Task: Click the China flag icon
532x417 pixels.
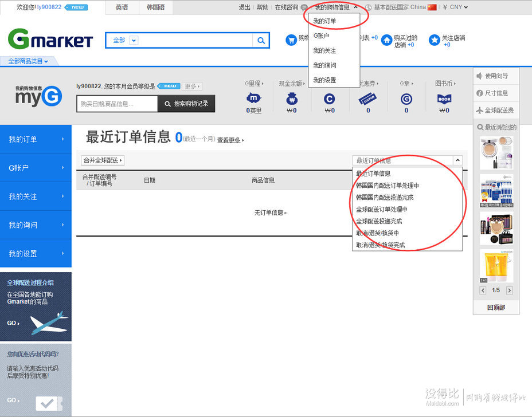Action: 432,7
